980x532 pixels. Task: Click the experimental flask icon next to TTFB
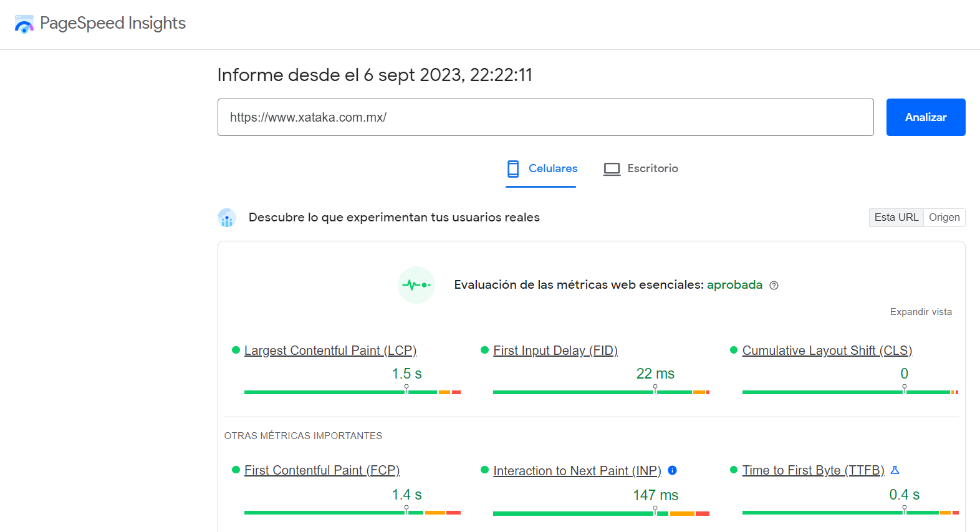(x=895, y=470)
